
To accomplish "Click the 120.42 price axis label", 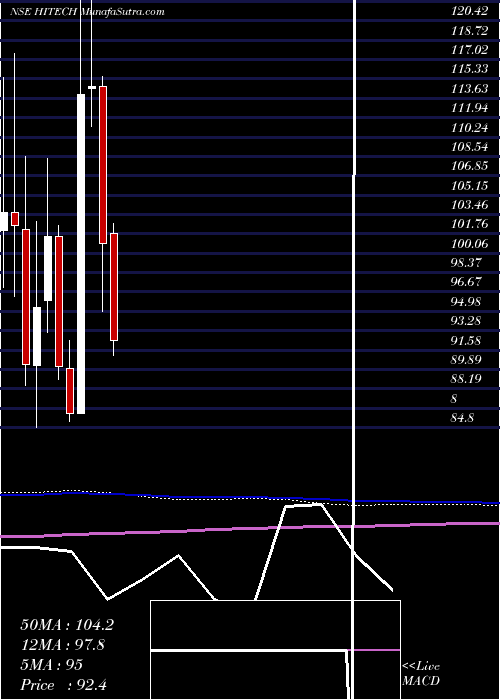I will click(x=470, y=11).
